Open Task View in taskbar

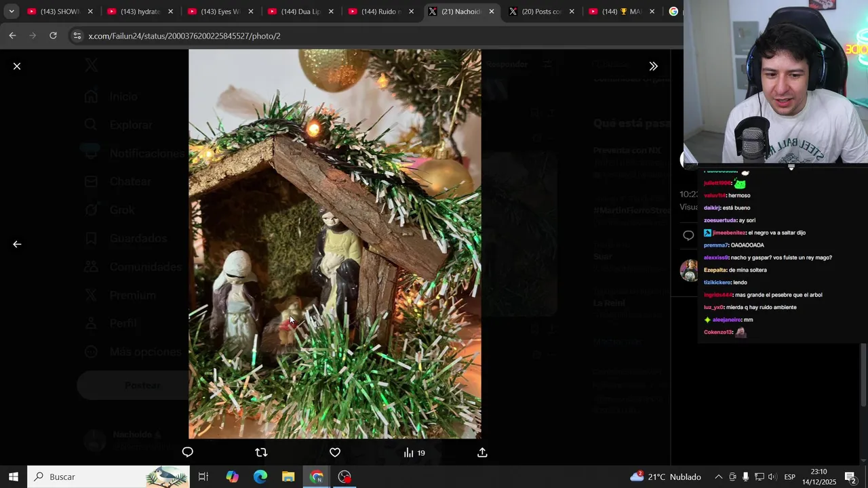[x=203, y=476]
